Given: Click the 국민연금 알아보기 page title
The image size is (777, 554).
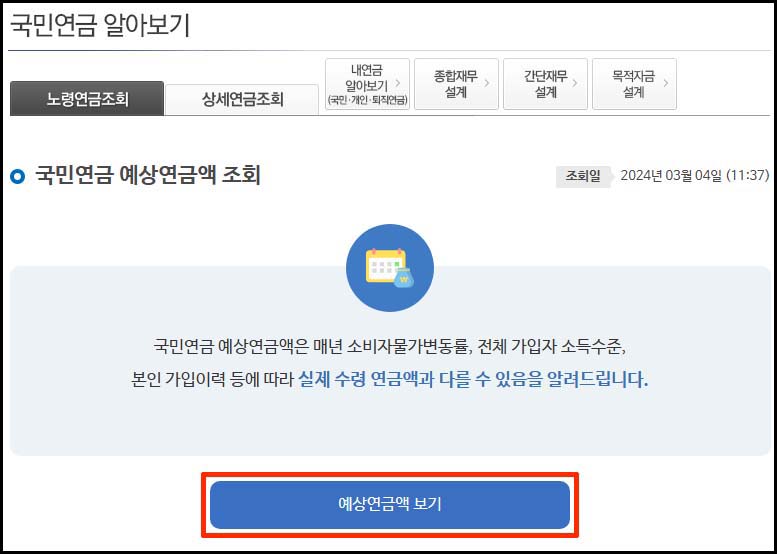Looking at the screenshot, I should (x=100, y=26).
